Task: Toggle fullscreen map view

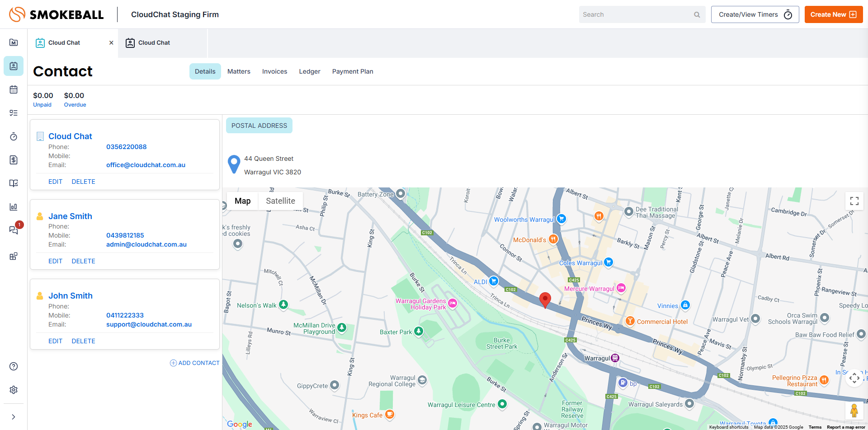Action: click(x=854, y=201)
